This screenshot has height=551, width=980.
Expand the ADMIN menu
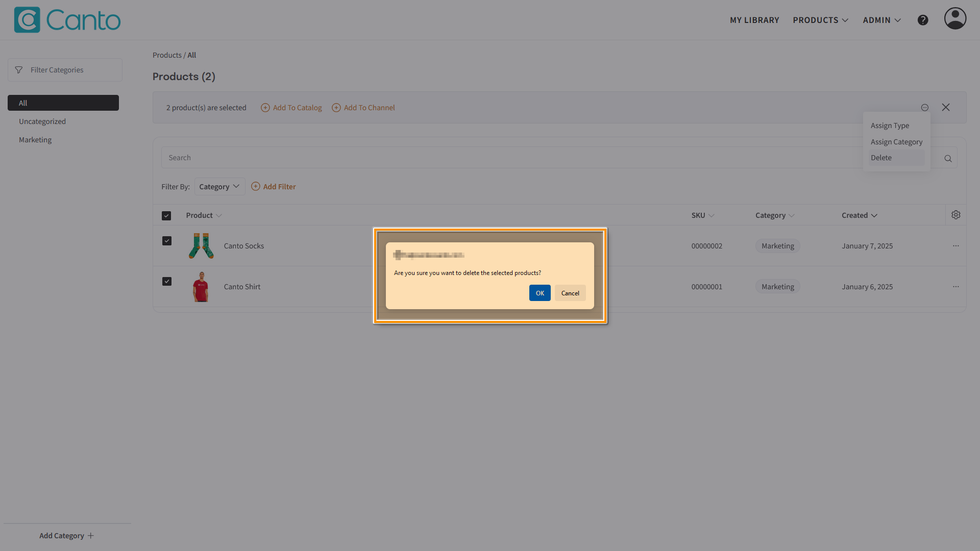[882, 20]
